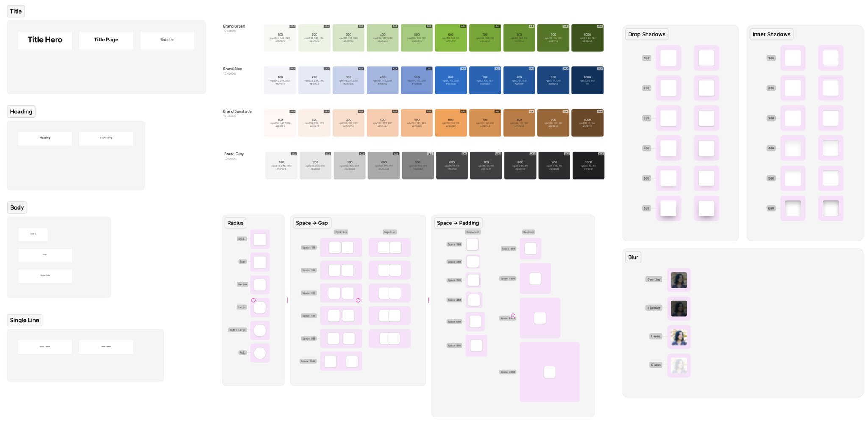Select the Inner Shadows 600 label

click(x=771, y=208)
